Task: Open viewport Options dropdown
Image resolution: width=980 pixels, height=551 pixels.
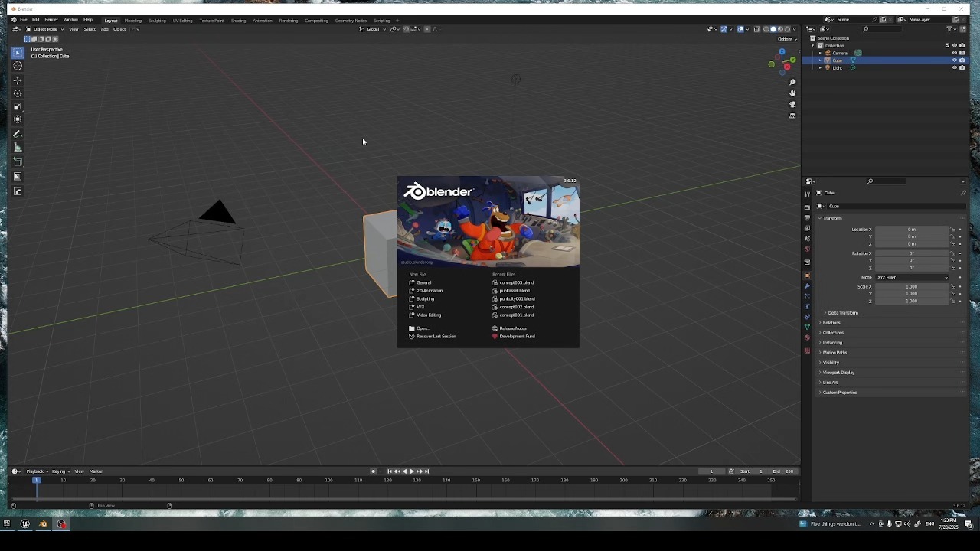Action: pos(787,39)
